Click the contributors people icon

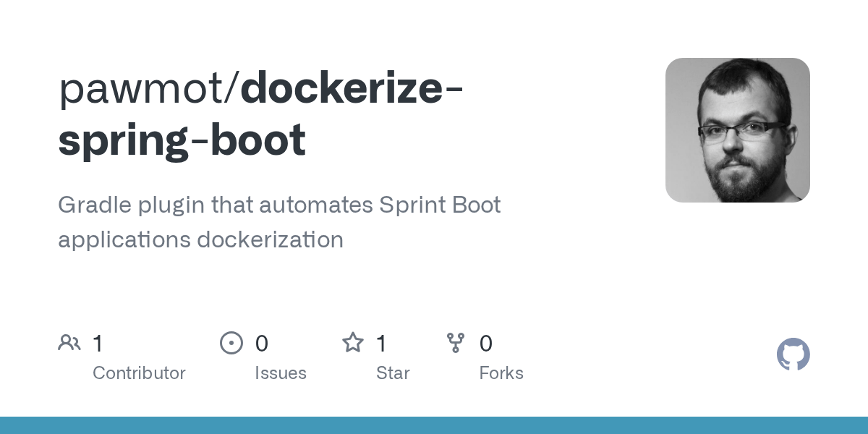coord(69,343)
